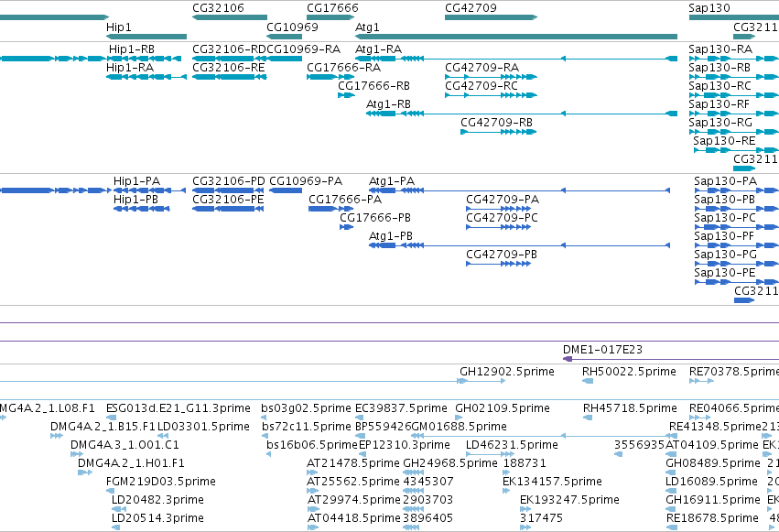Select the bs03g02.5prime EST label

click(306, 408)
